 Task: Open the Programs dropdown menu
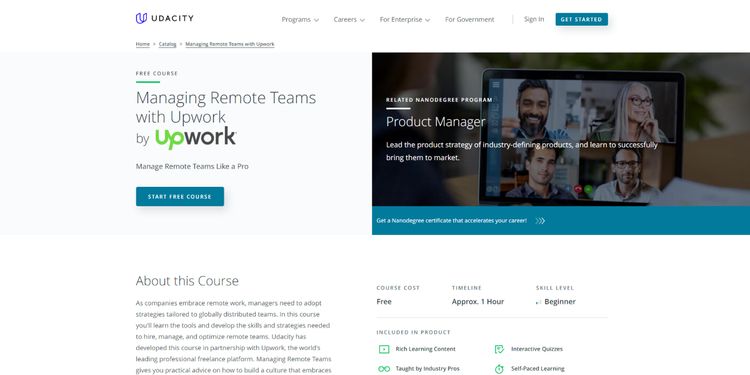pos(300,20)
